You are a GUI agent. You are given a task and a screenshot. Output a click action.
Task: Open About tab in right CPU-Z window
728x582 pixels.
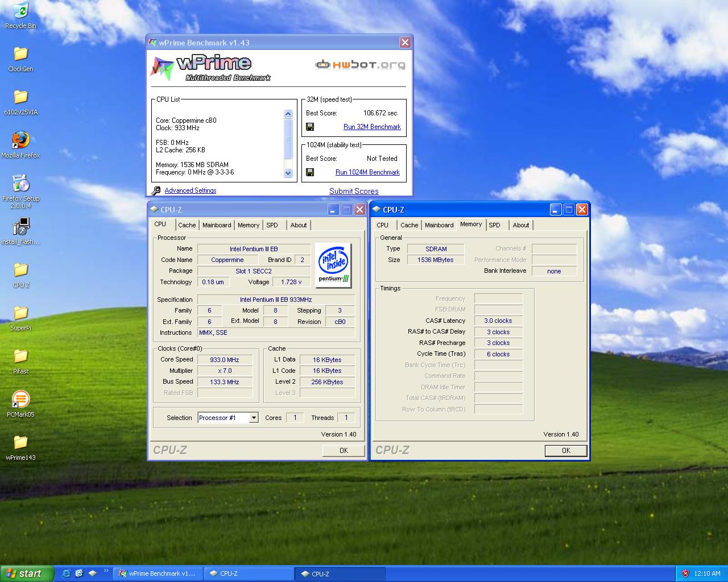[521, 225]
